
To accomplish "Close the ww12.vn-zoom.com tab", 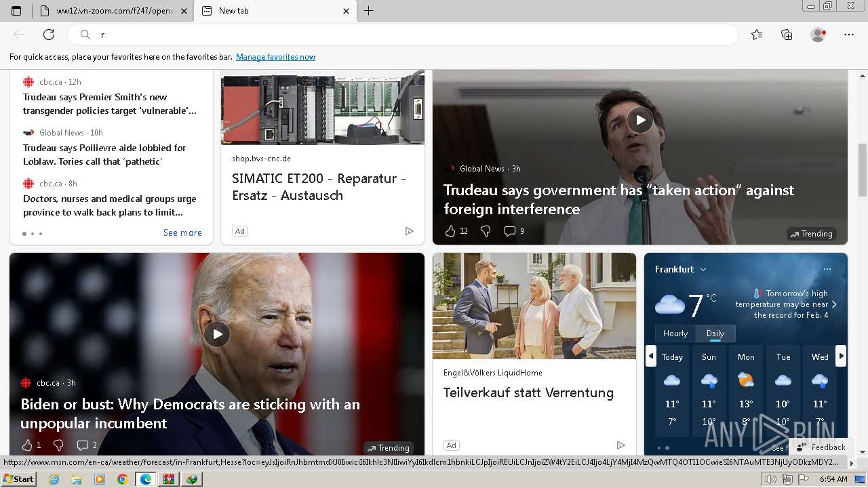I will coord(184,11).
